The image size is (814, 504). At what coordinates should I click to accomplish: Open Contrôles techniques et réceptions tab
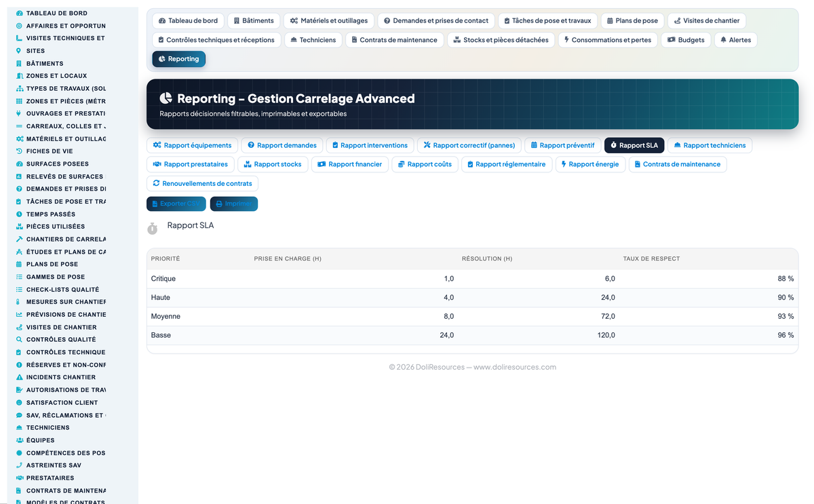216,40
